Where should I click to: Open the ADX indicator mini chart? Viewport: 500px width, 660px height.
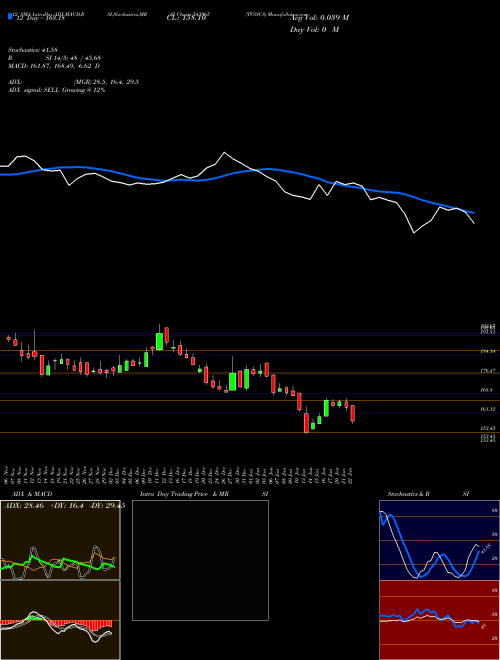(x=60, y=540)
